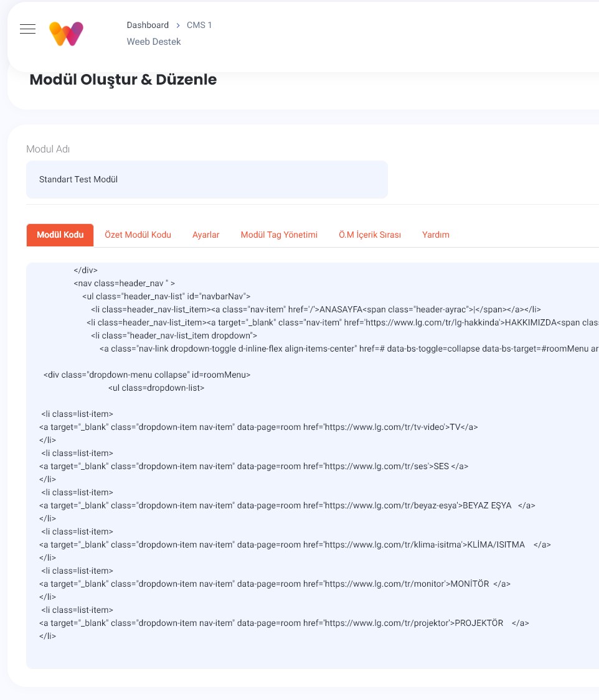The width and height of the screenshot is (599, 700).
Task: Click the KLİMA/ISITMA anchor code line
Action: [x=295, y=544]
